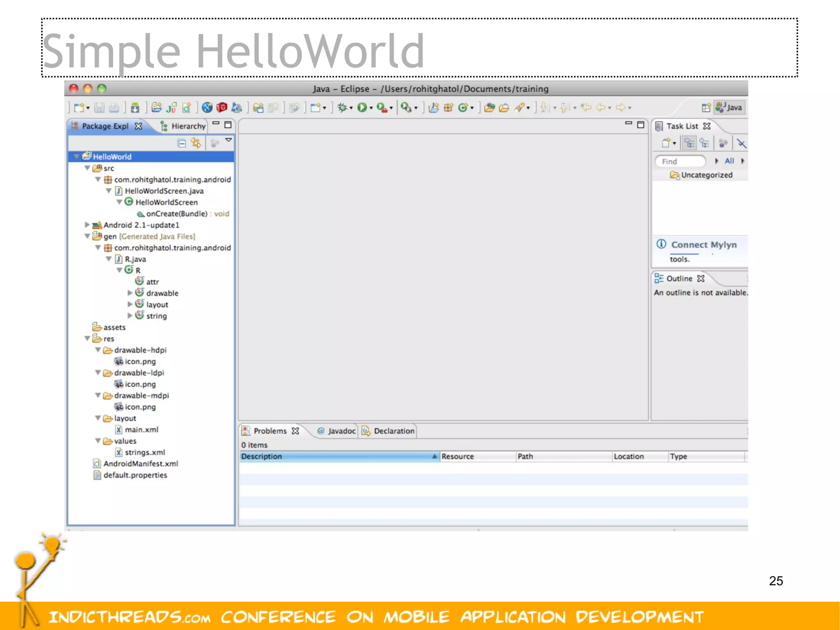
Task: Switch to the Hierarchy tab
Action: (x=184, y=126)
